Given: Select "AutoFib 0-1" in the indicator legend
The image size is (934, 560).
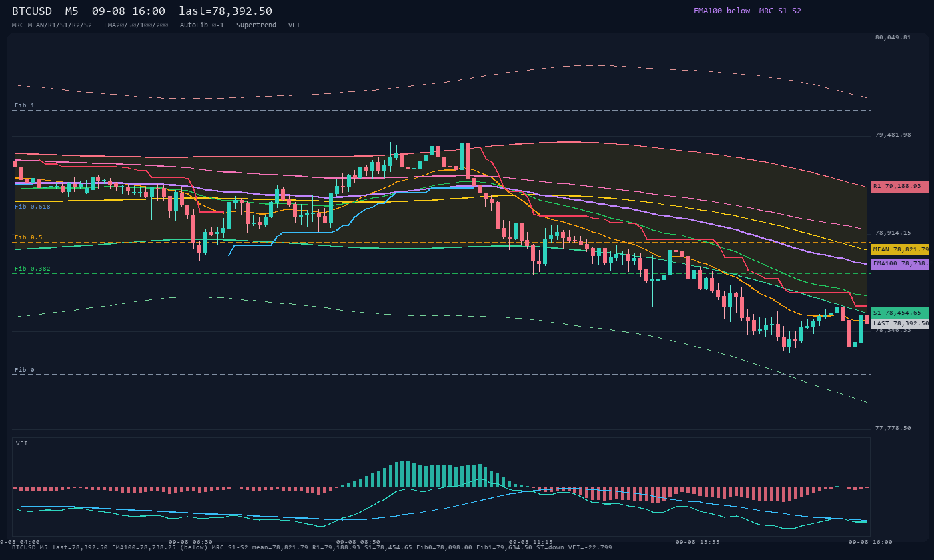Looking at the screenshot, I should point(202,25).
